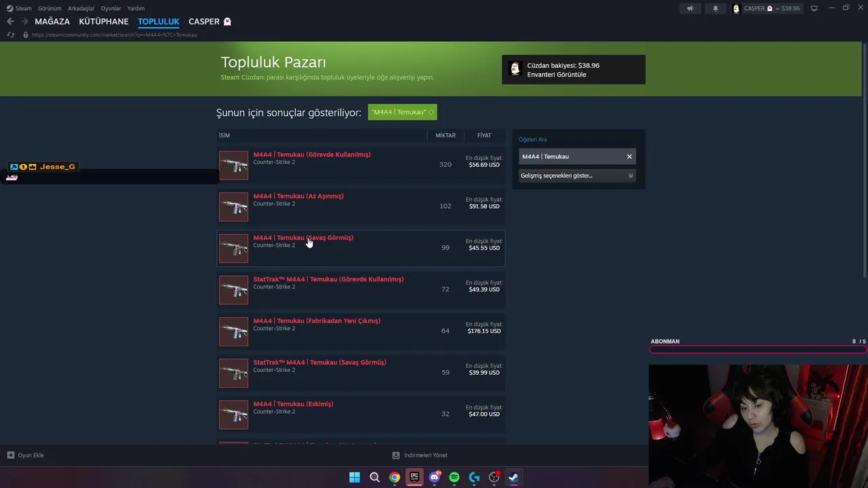Open Windows taskbar search
868x488 pixels.
coord(374,477)
